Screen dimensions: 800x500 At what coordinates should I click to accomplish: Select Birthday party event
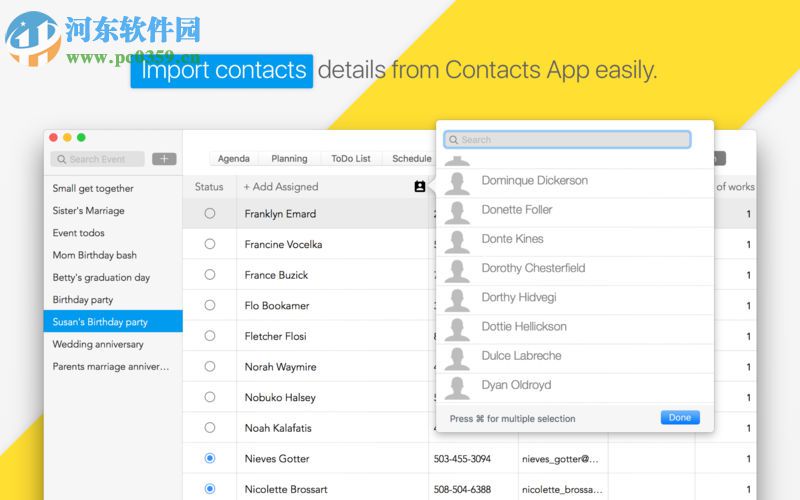tap(113, 299)
